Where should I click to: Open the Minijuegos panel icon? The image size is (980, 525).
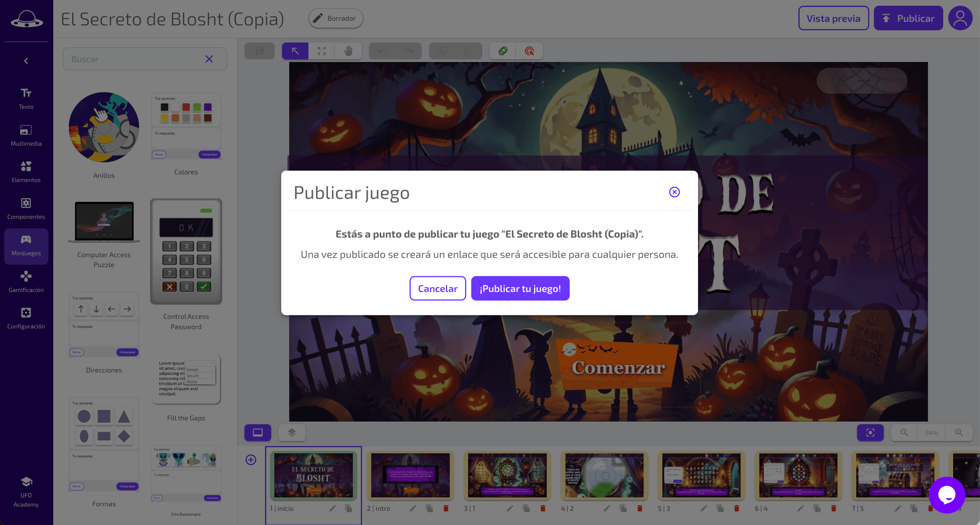click(x=26, y=245)
